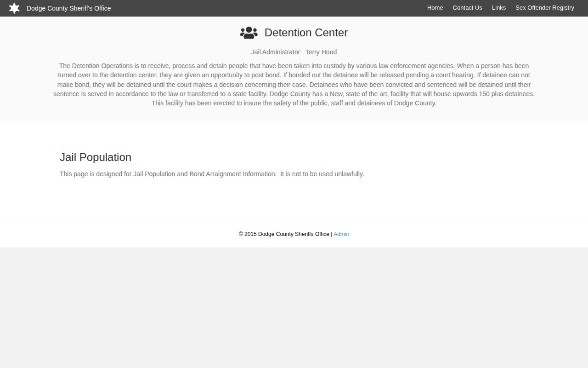Select the Links menu item
This screenshot has height=368, width=588.
[499, 8]
